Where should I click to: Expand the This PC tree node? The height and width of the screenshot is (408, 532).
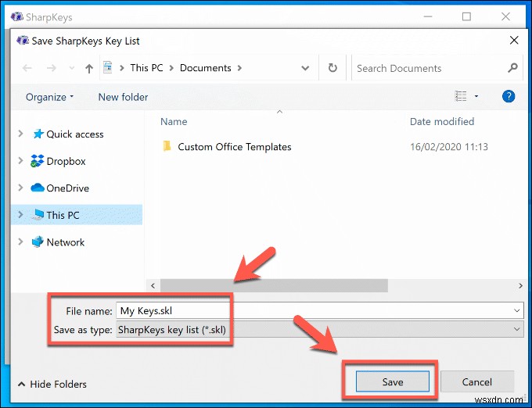(20, 214)
